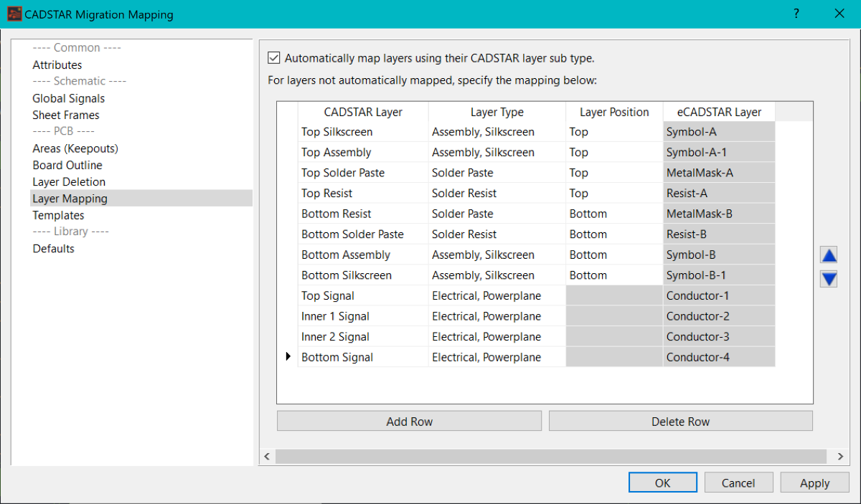The image size is (861, 504).
Task: Select the Bottom Assembly cell
Action: (x=363, y=255)
